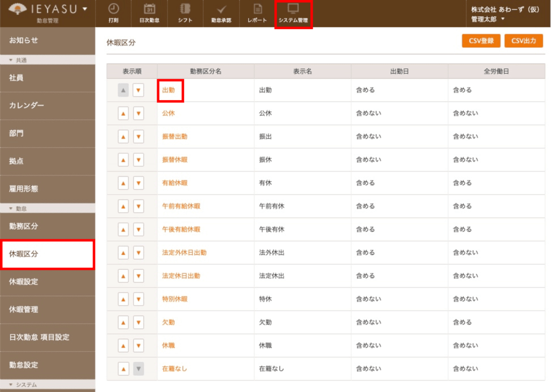Click the CSV登録 button
This screenshot has height=392, width=551.
[481, 41]
